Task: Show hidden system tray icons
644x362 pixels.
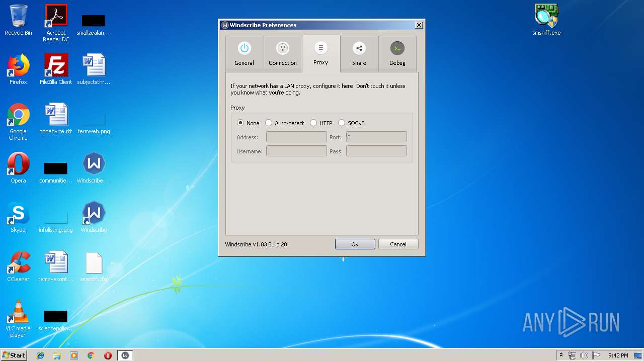Action: [x=561, y=355]
